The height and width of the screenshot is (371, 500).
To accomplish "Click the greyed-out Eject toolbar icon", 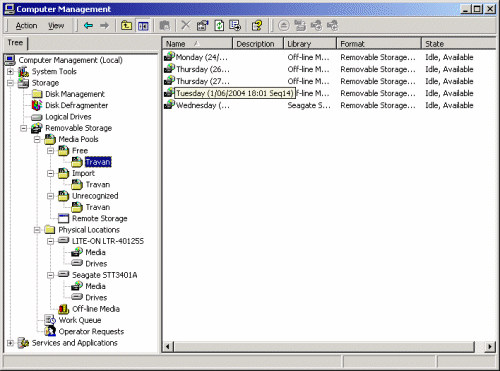I will pyautogui.click(x=284, y=25).
